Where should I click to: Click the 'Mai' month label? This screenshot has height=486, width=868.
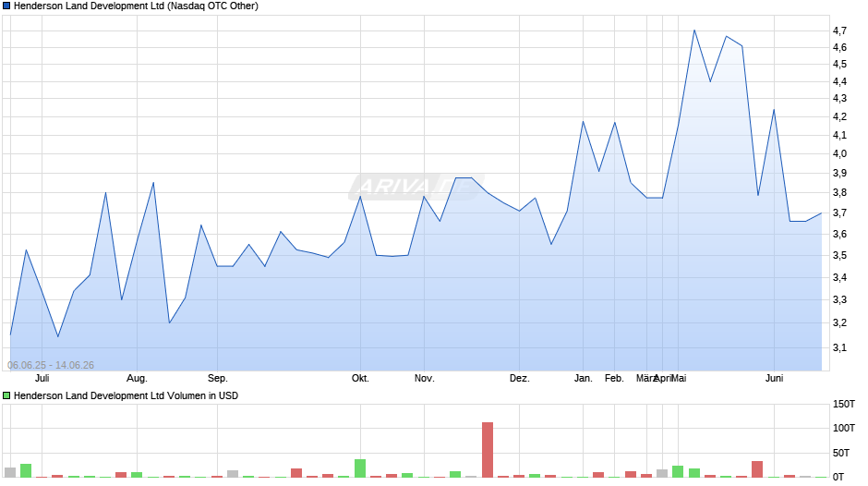[680, 378]
